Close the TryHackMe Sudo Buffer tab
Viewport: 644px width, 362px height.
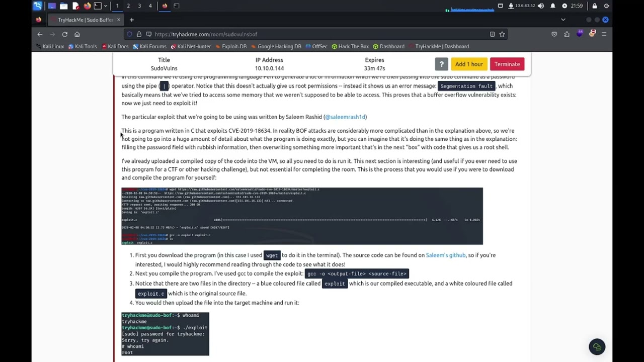(x=119, y=20)
